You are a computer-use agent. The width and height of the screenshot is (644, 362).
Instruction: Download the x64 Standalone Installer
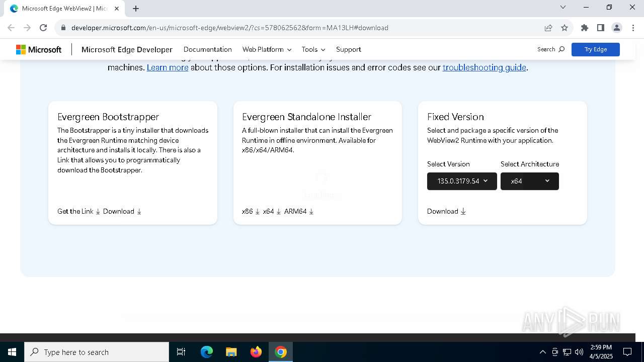[x=272, y=211]
